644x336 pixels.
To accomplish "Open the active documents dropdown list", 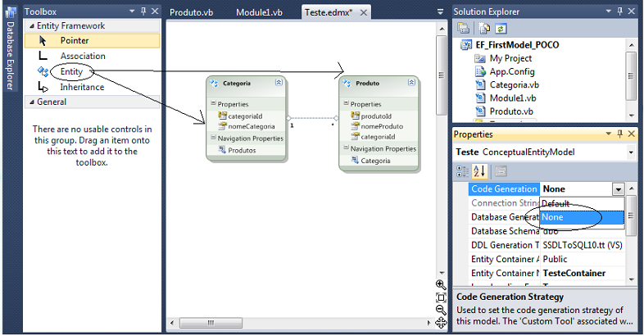I will 440,12.
